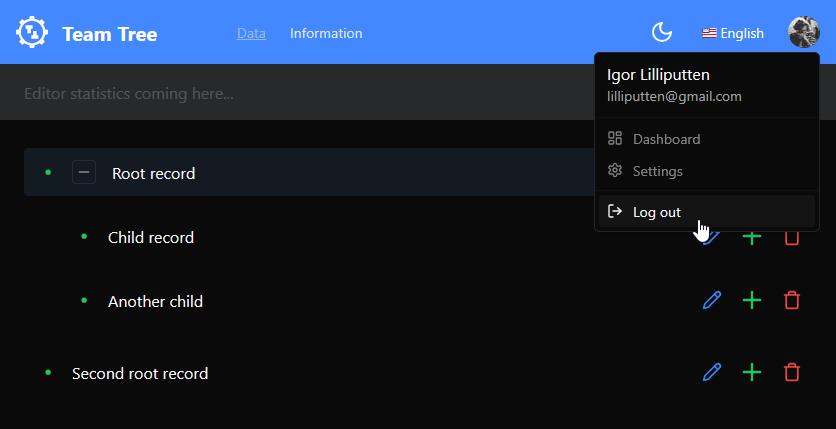Add a child under Child record
Viewport: 836px width, 429px height.
tap(752, 238)
